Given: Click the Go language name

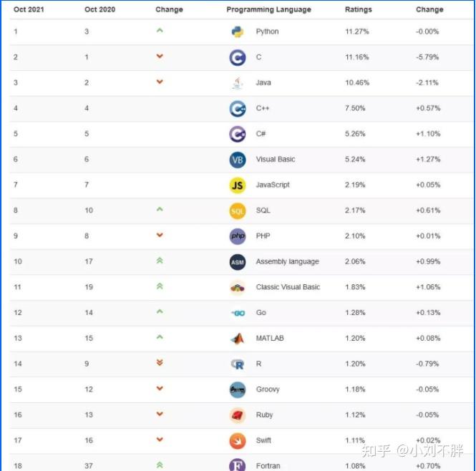Looking at the screenshot, I should tap(261, 313).
